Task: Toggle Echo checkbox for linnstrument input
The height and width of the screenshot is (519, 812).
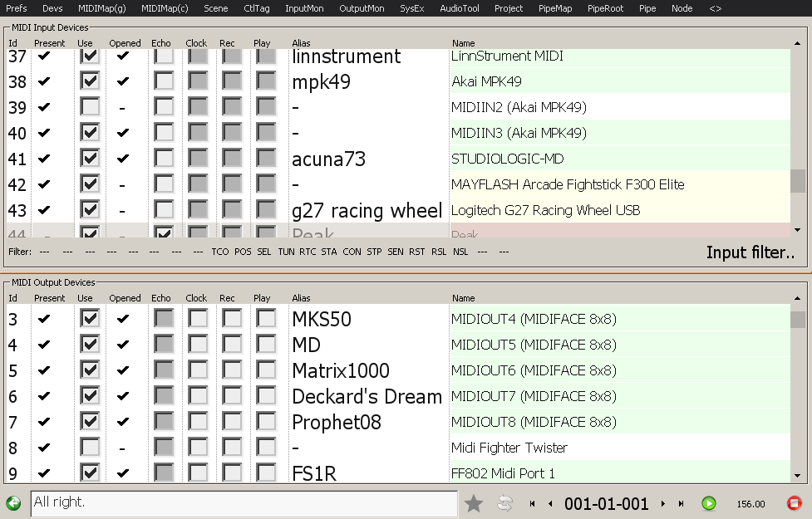Action: pyautogui.click(x=164, y=56)
